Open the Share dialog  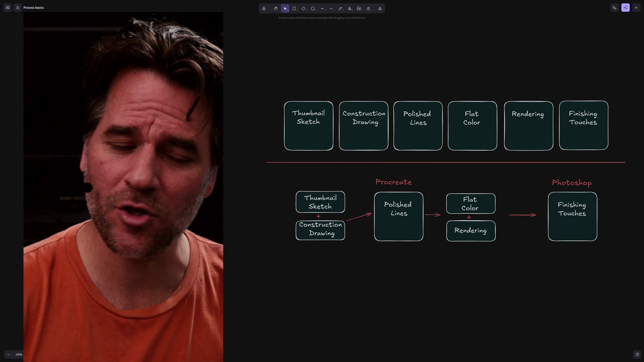tap(625, 7)
